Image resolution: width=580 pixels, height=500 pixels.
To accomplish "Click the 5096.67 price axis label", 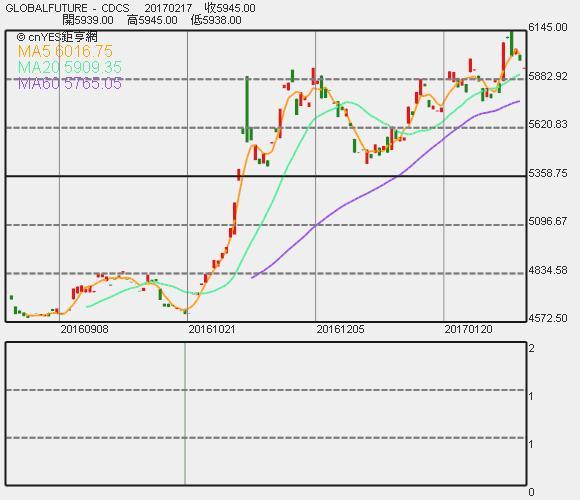I will coord(548,221).
